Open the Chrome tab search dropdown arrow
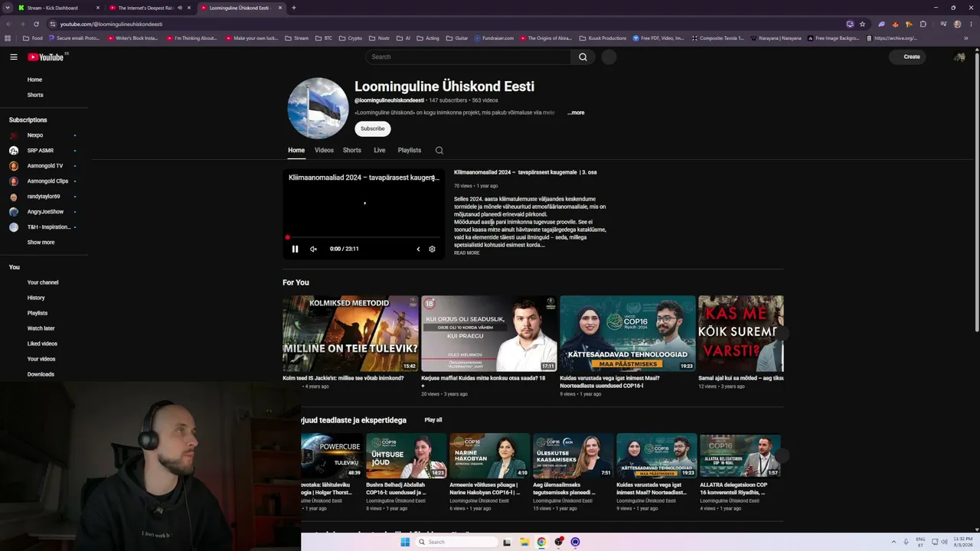 coord(9,8)
